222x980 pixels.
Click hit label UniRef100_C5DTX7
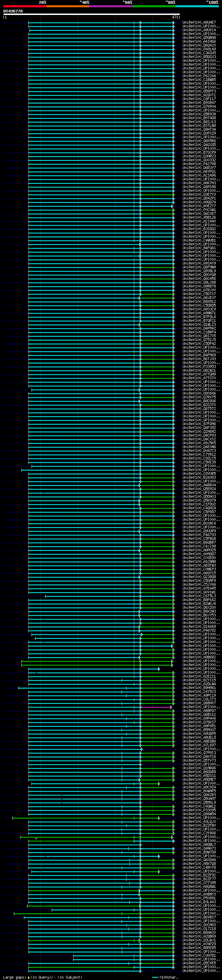click(x=199, y=294)
